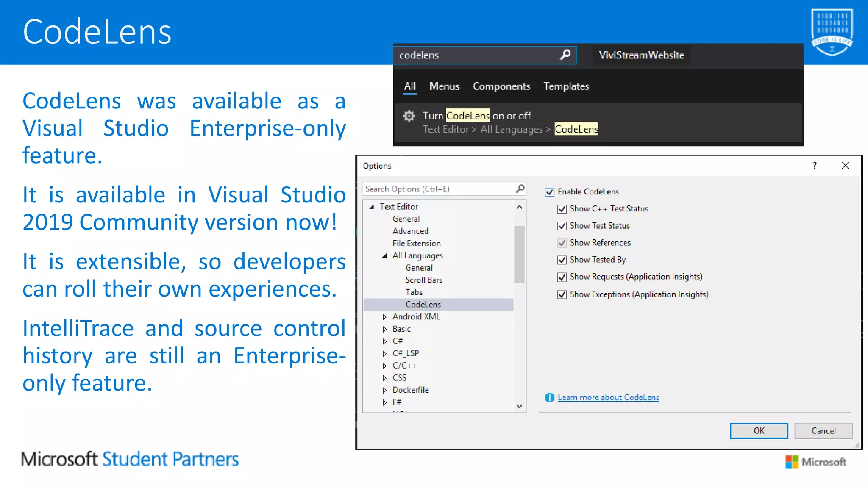Click the Options dialog help question mark
868x488 pixels.
click(x=815, y=166)
